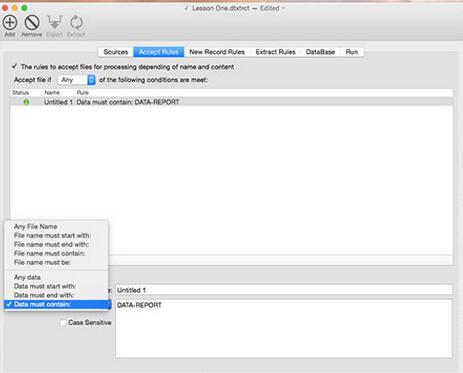Choose File name must end with
The width and height of the screenshot is (463, 373).
(56, 244)
